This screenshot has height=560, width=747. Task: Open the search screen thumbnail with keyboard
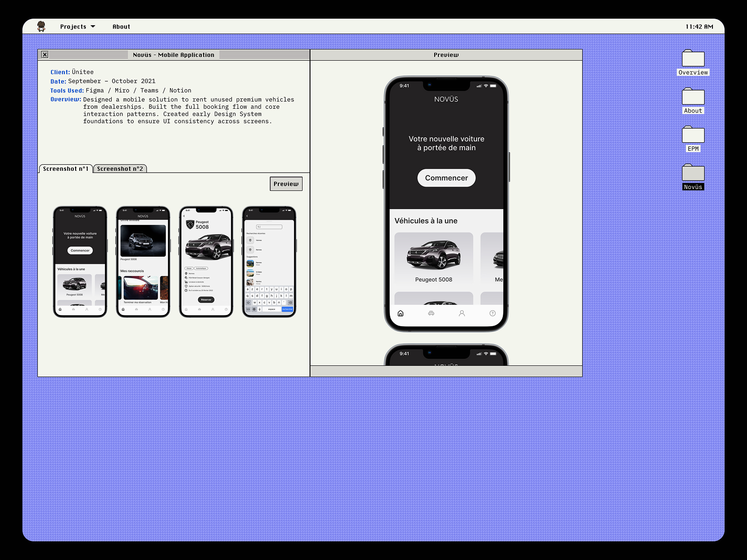(x=269, y=261)
